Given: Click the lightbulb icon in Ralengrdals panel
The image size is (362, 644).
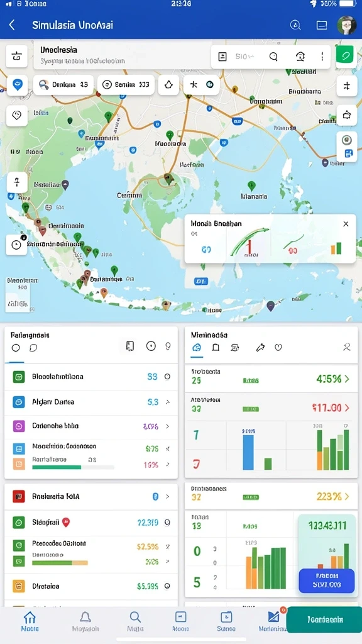Looking at the screenshot, I should point(168,347).
